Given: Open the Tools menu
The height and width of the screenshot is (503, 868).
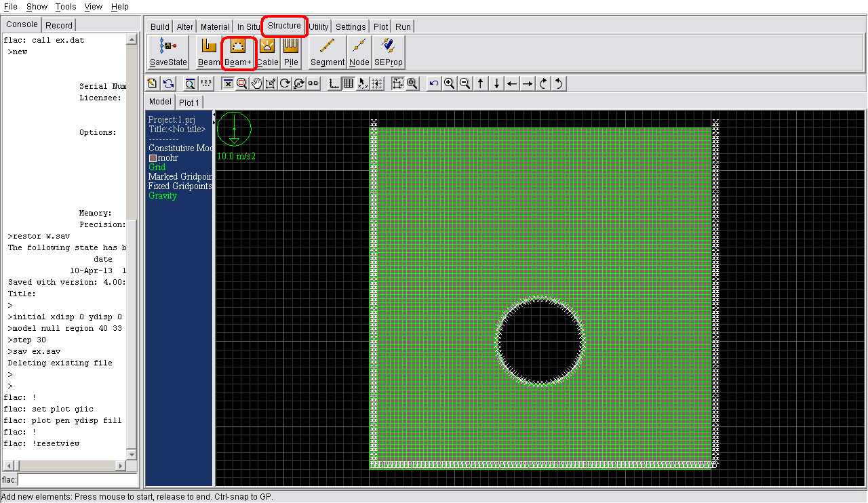Looking at the screenshot, I should tap(66, 7).
